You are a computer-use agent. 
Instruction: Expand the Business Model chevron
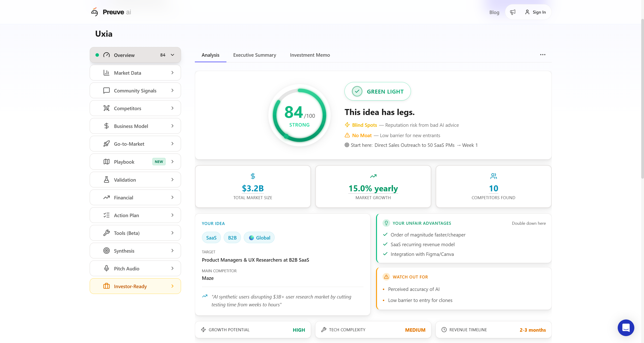click(x=172, y=126)
